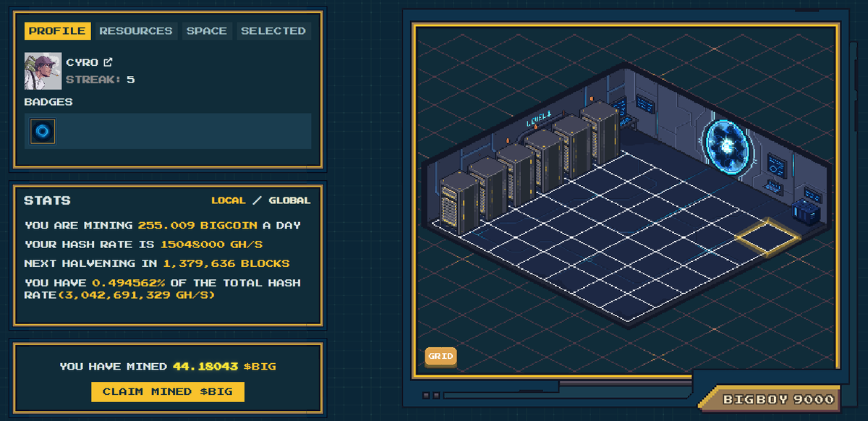The height and width of the screenshot is (421, 868).
Task: Click the CYRO username
Action: tap(82, 62)
